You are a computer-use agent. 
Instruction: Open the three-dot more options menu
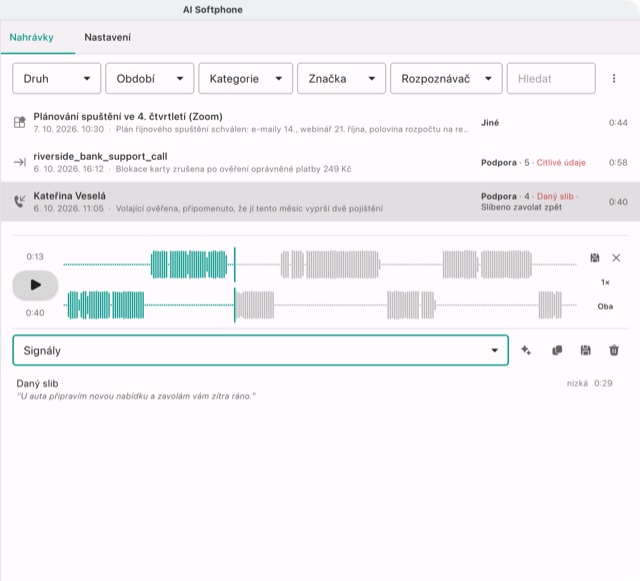click(614, 78)
